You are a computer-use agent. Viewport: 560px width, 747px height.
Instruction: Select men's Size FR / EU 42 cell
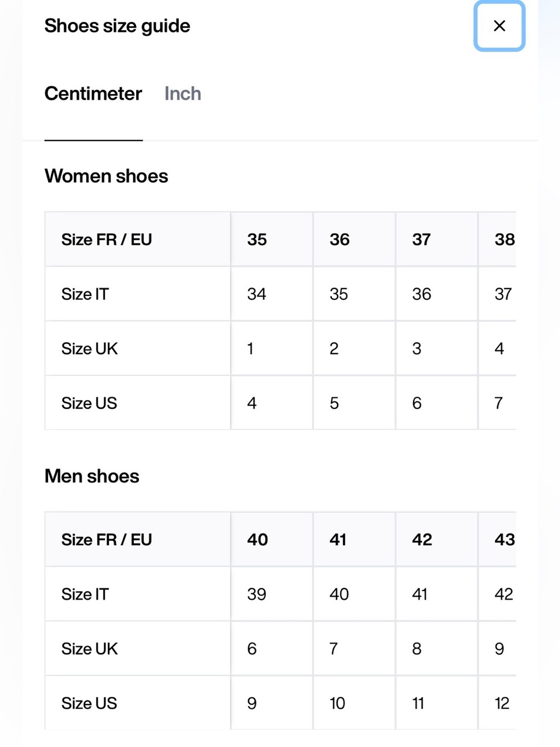click(437, 540)
